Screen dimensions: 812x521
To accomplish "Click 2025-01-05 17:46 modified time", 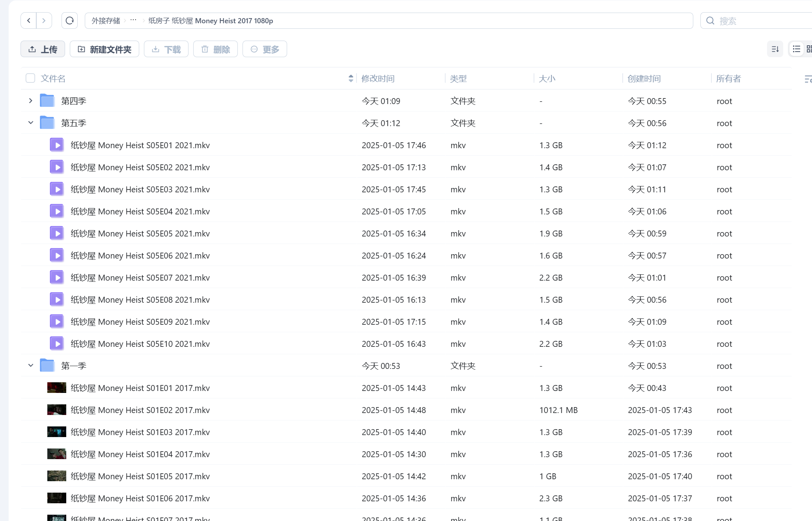I will point(394,145).
